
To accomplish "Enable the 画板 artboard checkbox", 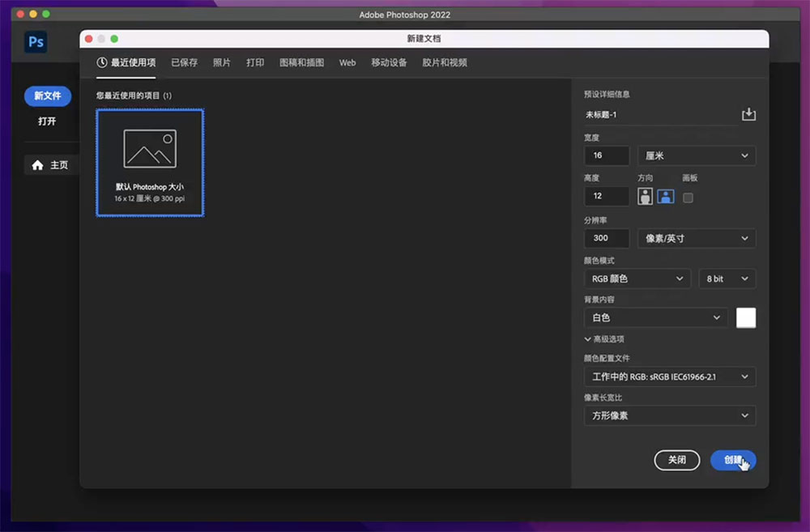I will 688,198.
